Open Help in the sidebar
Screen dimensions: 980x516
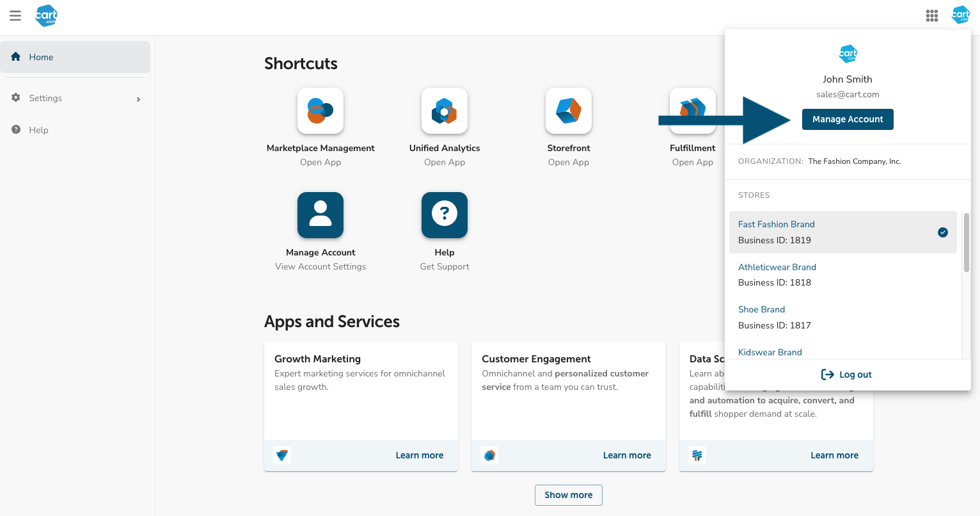coord(38,130)
